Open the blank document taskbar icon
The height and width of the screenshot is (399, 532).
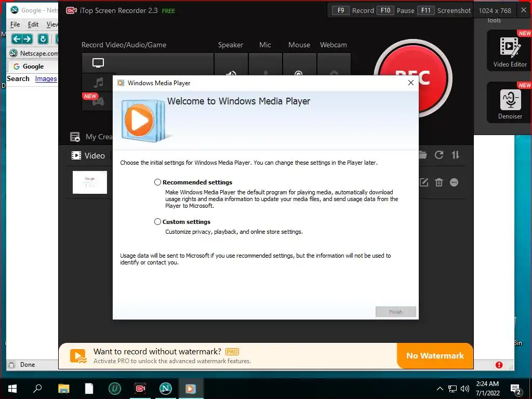pos(89,389)
